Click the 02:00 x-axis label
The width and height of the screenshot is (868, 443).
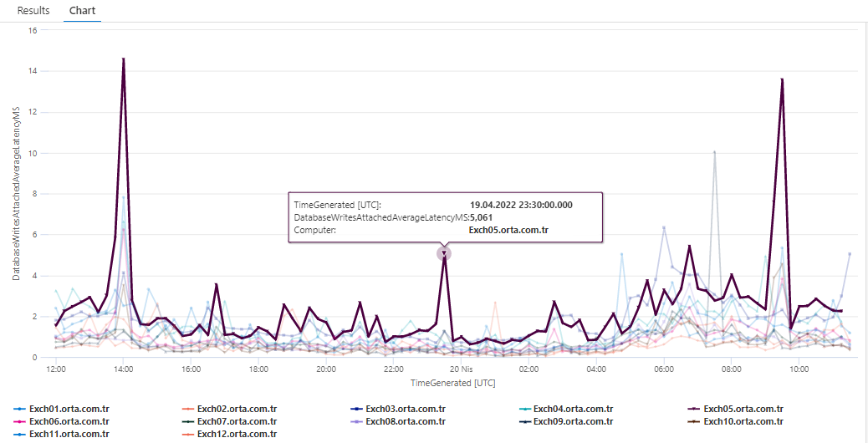pos(528,369)
